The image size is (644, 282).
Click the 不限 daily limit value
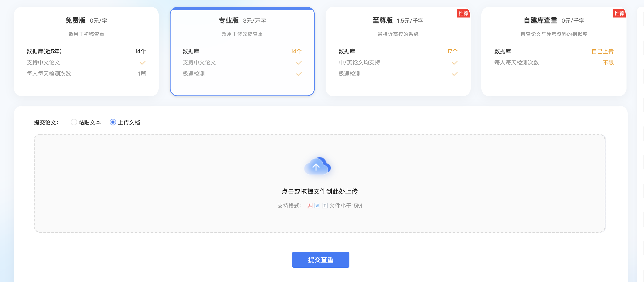[x=608, y=63]
